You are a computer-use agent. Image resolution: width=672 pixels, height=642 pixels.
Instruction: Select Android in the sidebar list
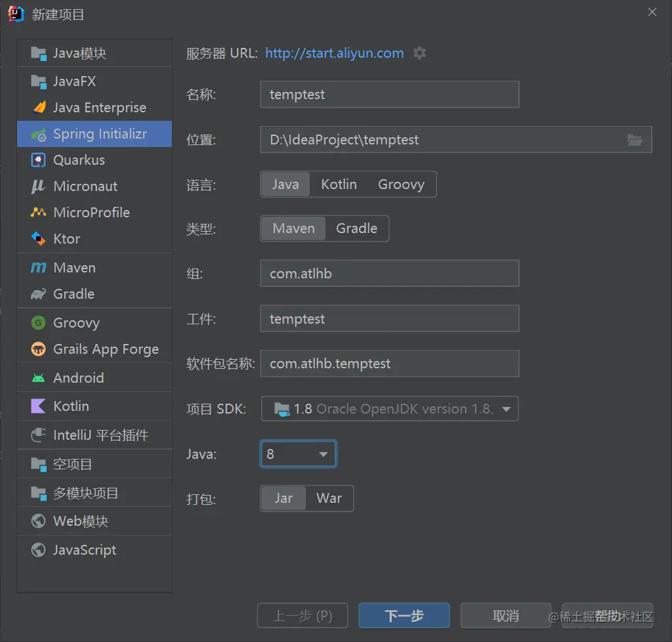(94, 378)
